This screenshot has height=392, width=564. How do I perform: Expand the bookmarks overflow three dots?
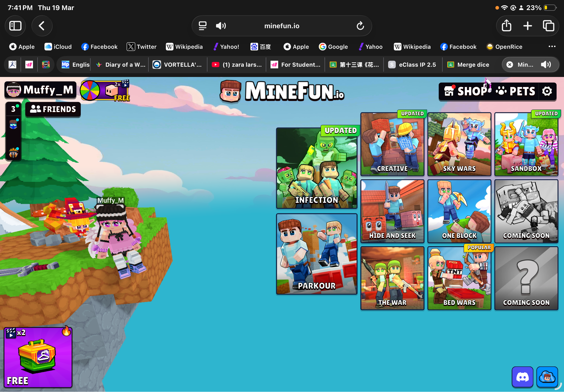coord(552,47)
